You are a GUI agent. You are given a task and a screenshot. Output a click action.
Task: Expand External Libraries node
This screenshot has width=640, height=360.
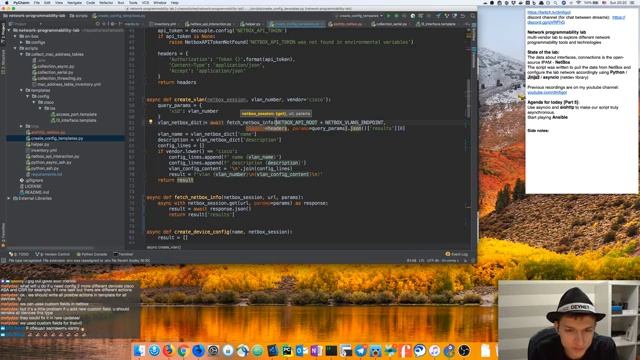9,198
